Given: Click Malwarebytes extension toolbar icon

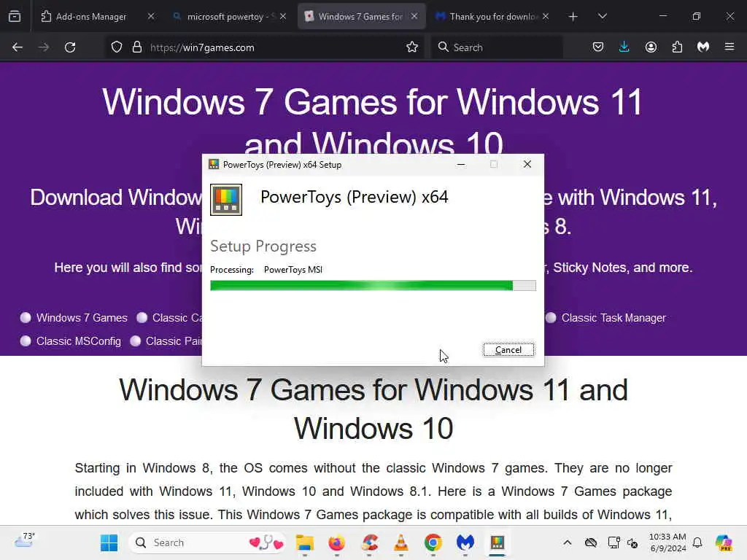Looking at the screenshot, I should 703,47.
